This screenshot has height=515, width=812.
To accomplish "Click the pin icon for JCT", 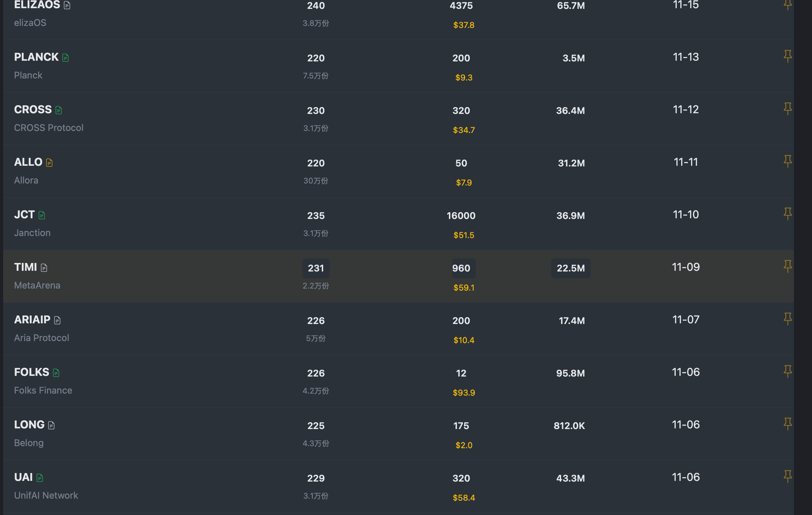I will (x=787, y=214).
